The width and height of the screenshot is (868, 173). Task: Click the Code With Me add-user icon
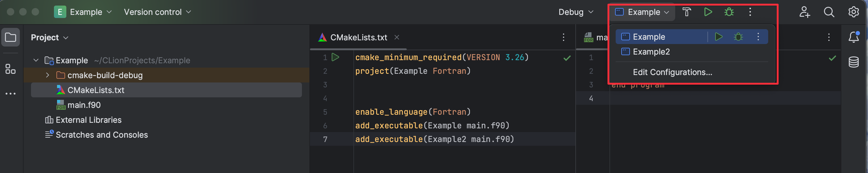(804, 12)
